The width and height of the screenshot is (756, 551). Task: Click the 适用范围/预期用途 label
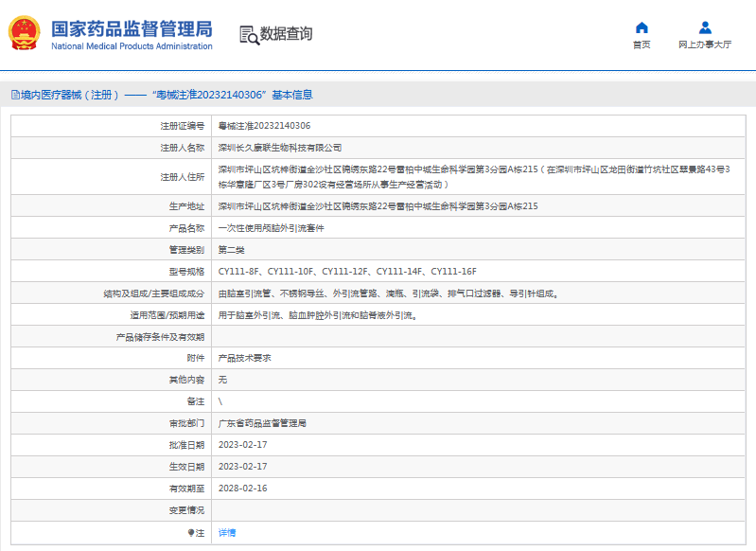coord(167,315)
